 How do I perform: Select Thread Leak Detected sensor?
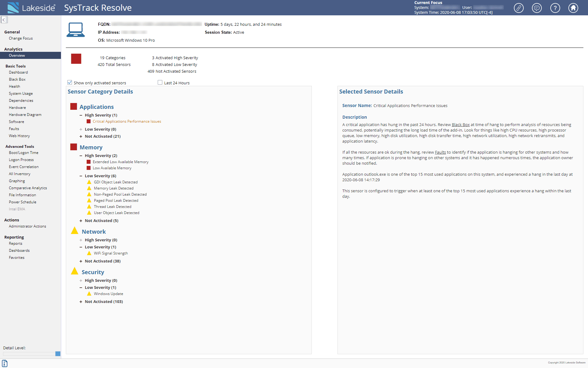[x=113, y=207]
